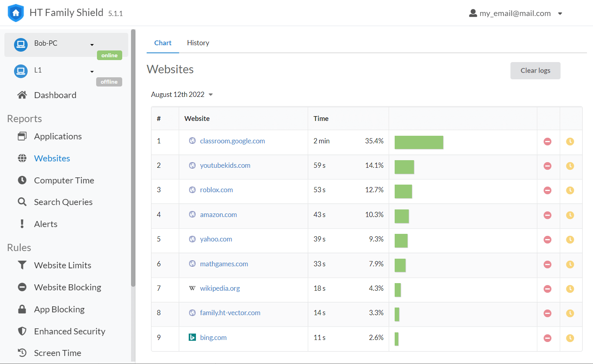This screenshot has width=593, height=364.
Task: Block roblox.com using red minus icon
Action: pos(547,190)
